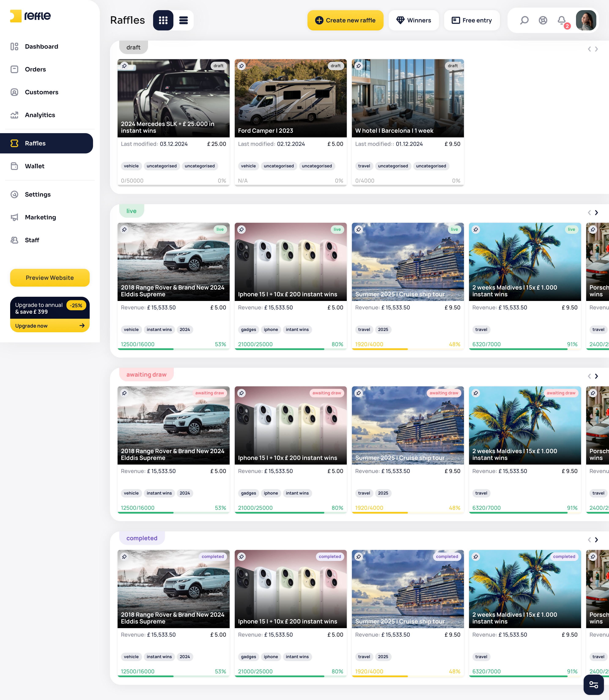This screenshot has height=700, width=609.
Task: Show next completed raffles
Action: pyautogui.click(x=597, y=540)
